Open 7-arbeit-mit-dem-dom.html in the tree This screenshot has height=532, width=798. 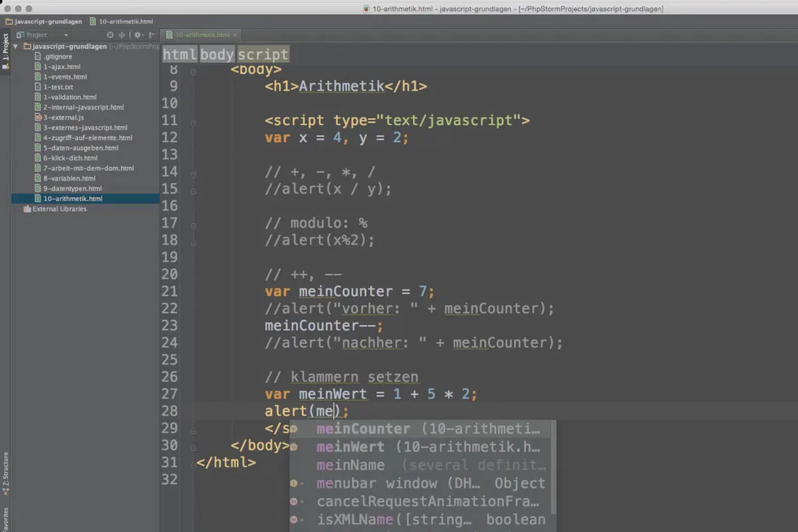(89, 168)
